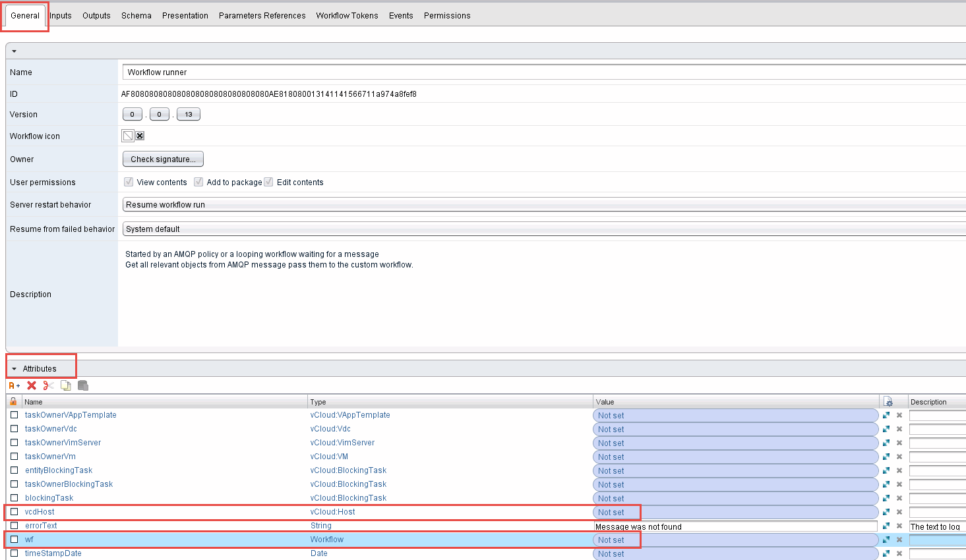This screenshot has width=966, height=560.
Task: Toggle the View contents permission checkbox
Action: click(129, 182)
